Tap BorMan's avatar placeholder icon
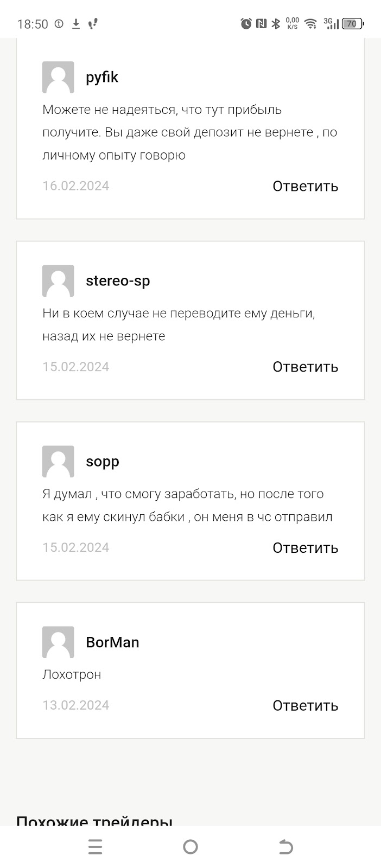Viewport: 381px width, 868px height. click(58, 642)
